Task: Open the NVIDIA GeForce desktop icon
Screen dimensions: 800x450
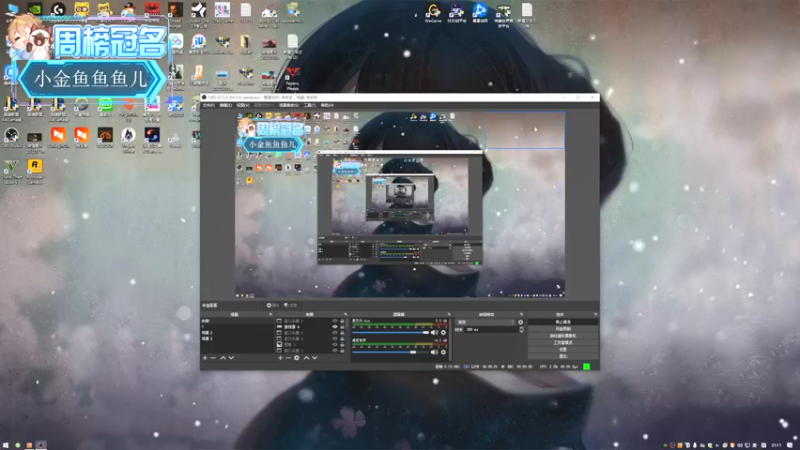Action: point(35,11)
